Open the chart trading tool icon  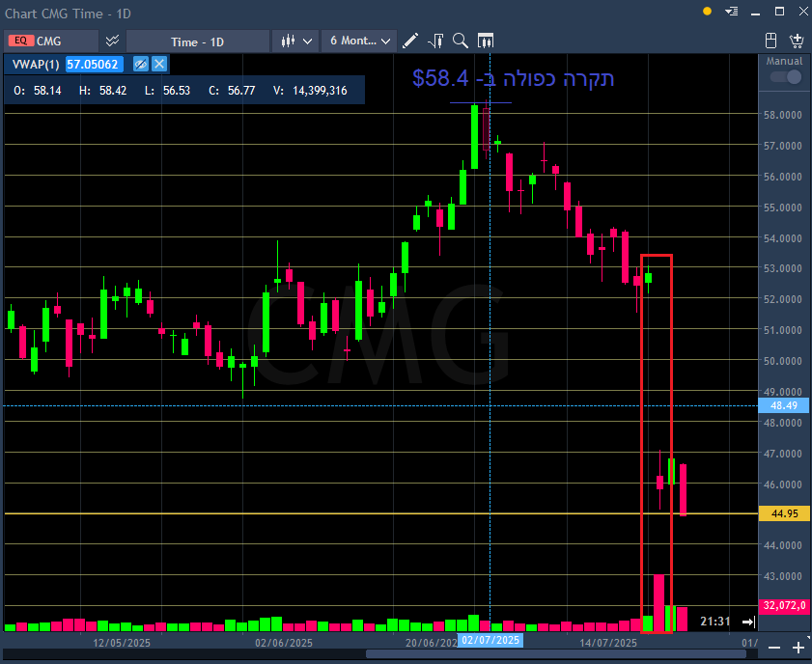pos(435,41)
